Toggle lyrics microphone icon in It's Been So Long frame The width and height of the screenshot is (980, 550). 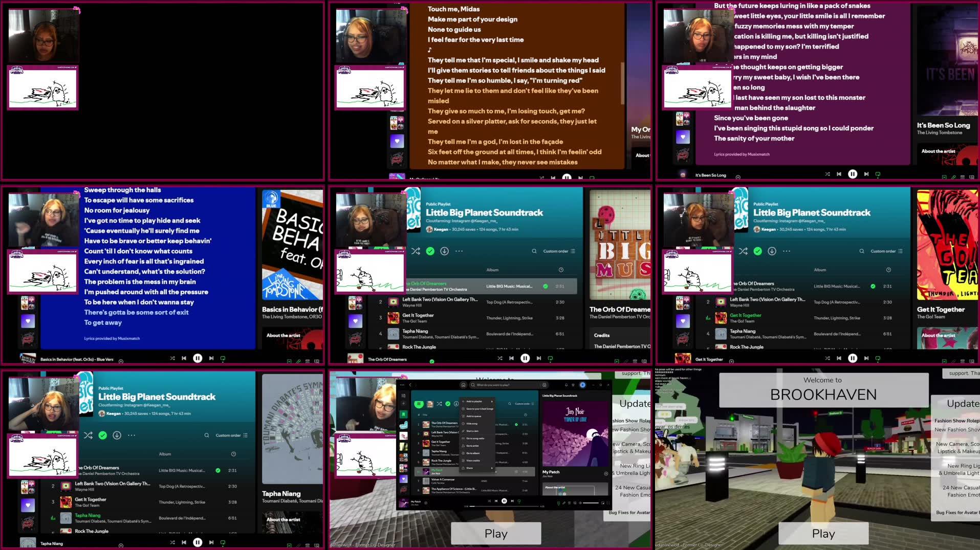[953, 177]
